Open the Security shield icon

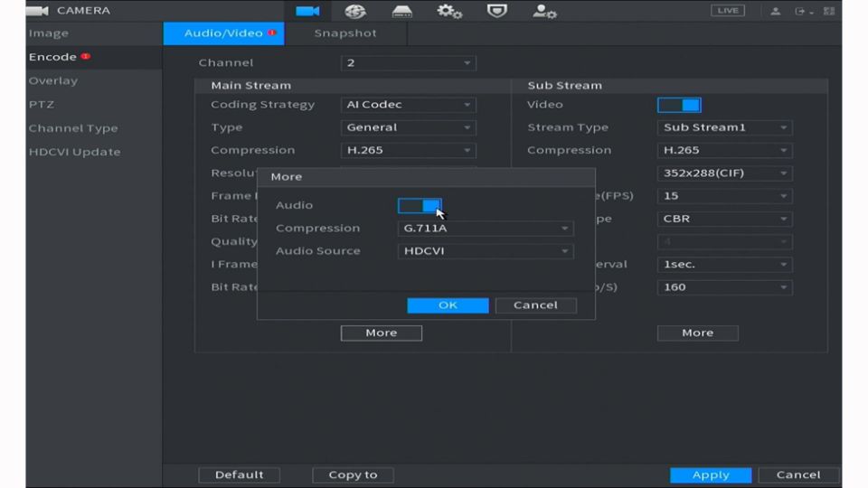click(496, 11)
